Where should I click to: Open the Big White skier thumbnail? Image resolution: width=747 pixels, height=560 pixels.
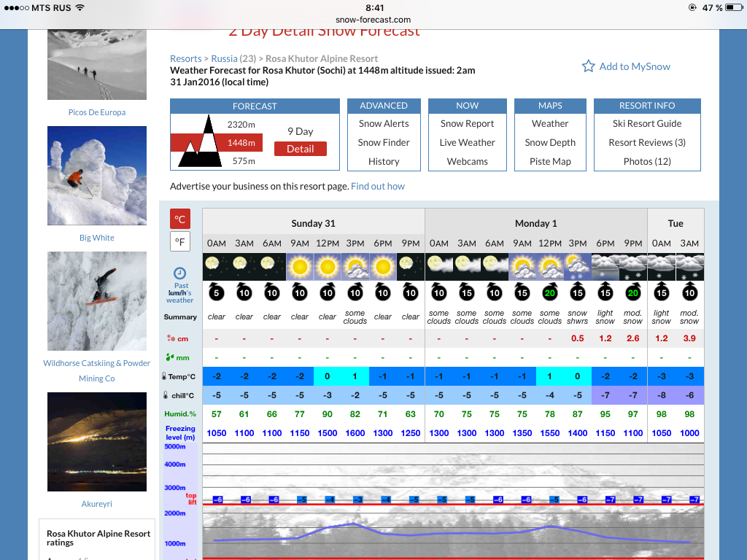[x=97, y=176]
